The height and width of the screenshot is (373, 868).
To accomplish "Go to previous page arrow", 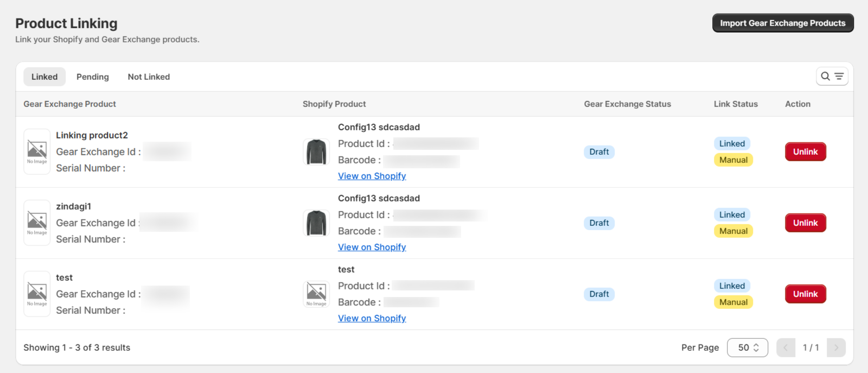I will [786, 347].
